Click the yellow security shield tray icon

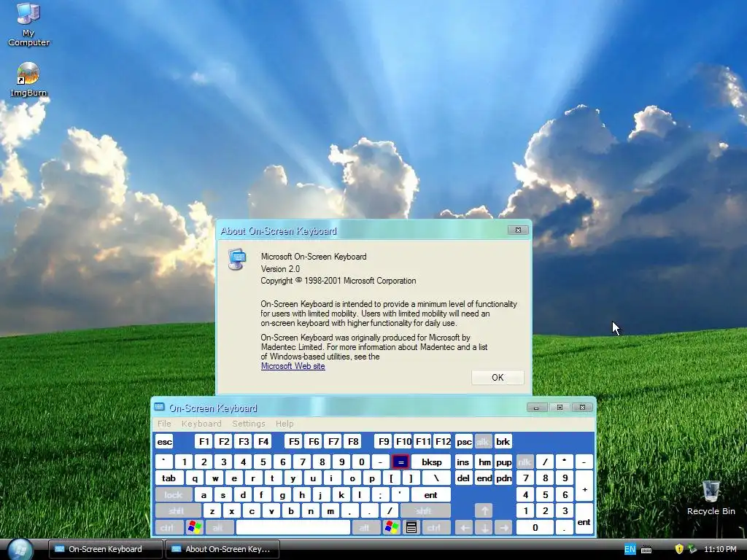(x=679, y=549)
